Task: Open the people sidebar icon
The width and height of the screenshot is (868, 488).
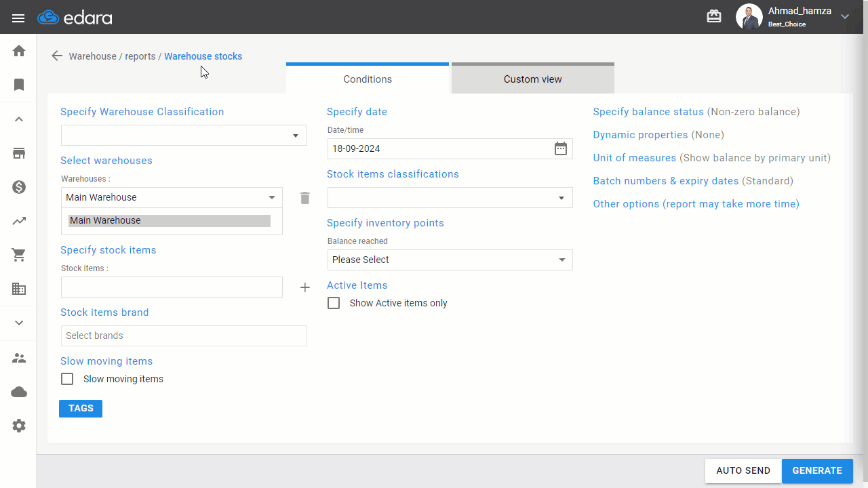Action: [x=19, y=358]
